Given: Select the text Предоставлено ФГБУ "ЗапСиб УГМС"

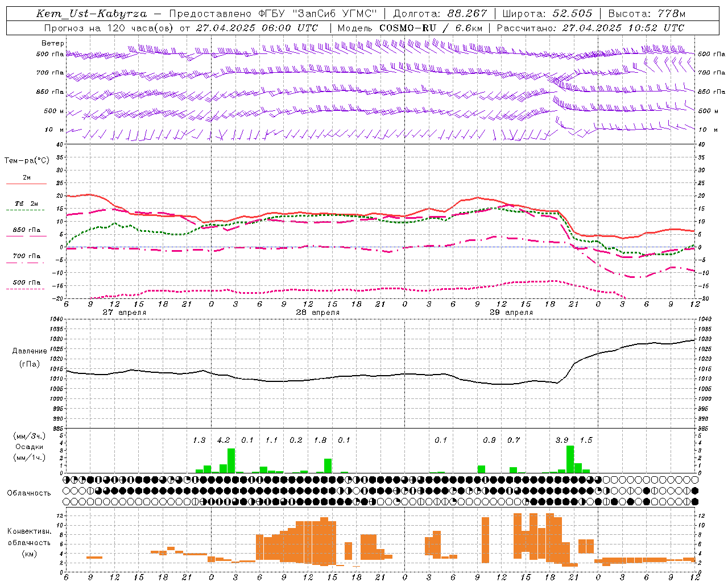Looking at the screenshot, I should coord(274,14).
